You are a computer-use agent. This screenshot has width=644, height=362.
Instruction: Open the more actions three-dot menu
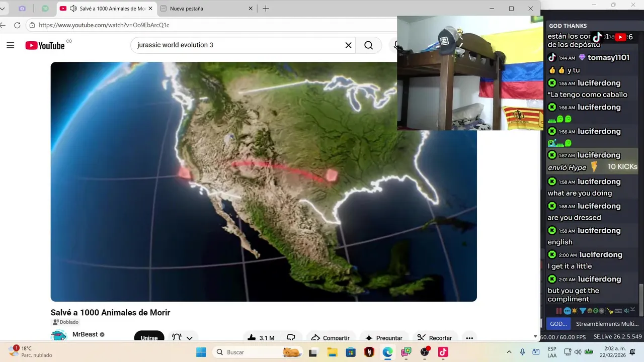(469, 338)
